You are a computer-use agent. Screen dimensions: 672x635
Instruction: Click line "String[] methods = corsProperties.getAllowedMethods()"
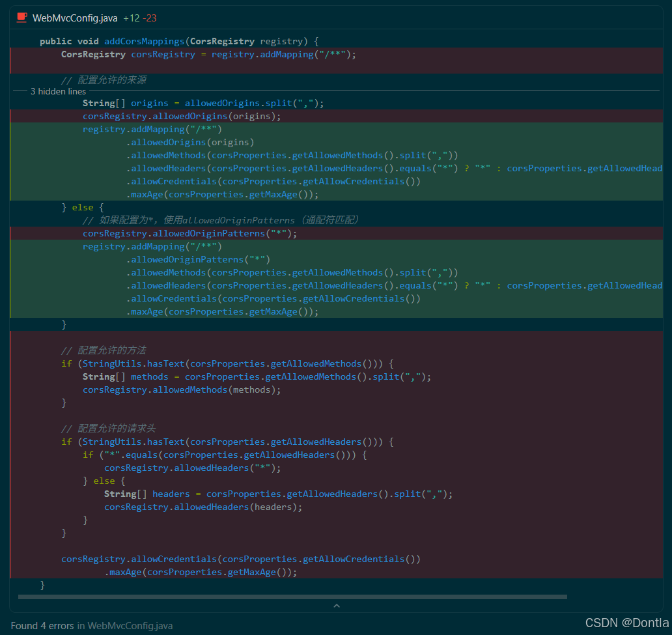[257, 377]
